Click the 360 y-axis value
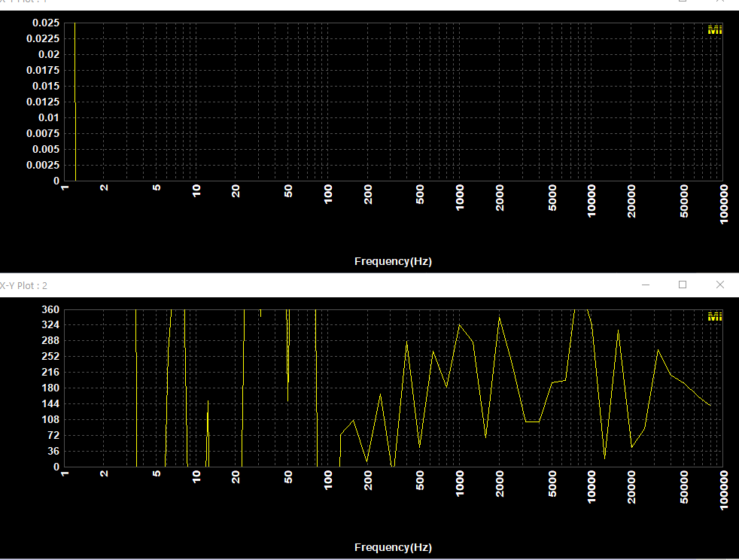This screenshot has width=739, height=560. click(50, 309)
